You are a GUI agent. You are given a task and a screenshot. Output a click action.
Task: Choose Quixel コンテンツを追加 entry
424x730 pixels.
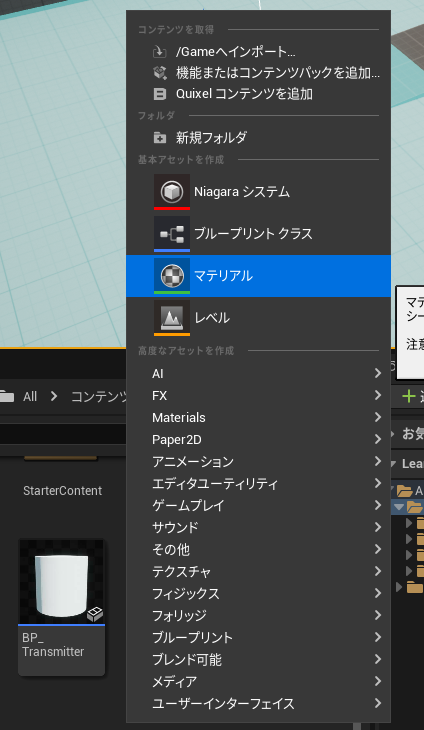(258, 95)
